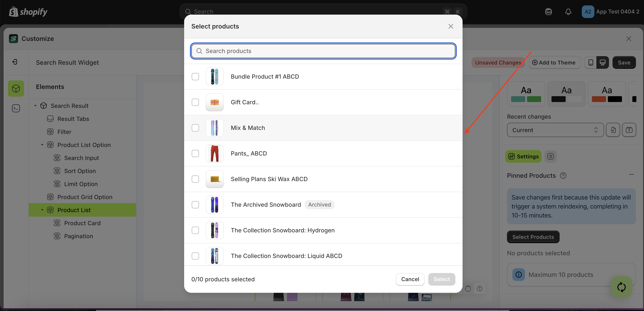Screen dimensions: 644x311
Task: Click the green sync refresh icon bottom right
Action: pos(621,287)
